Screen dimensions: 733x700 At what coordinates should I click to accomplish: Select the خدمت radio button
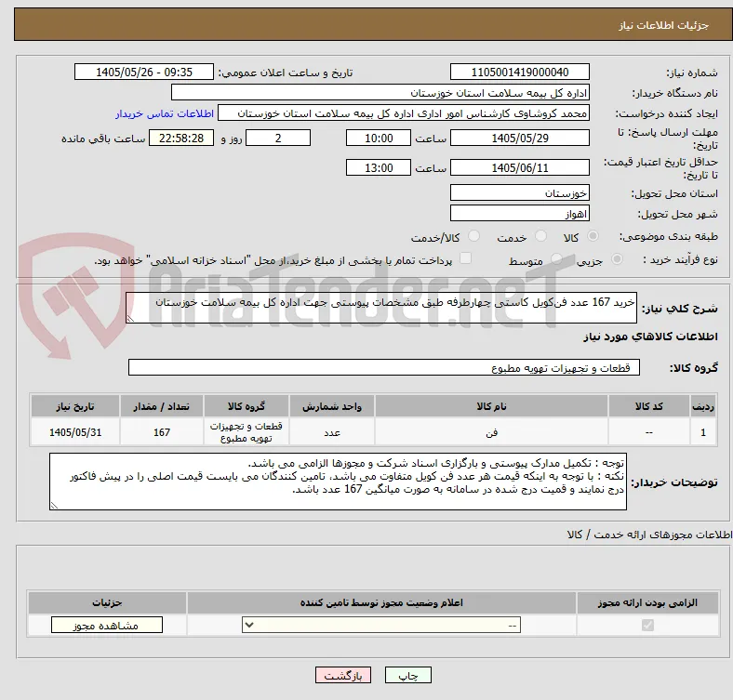click(x=540, y=236)
